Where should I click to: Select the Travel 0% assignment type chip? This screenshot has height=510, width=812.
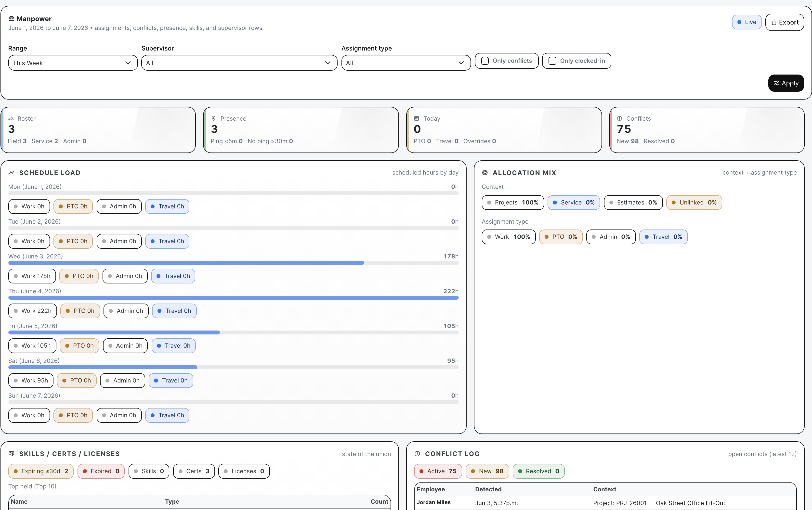coord(663,237)
